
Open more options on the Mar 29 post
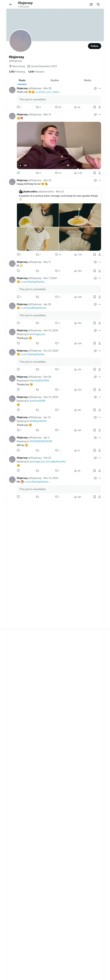(100, 88)
